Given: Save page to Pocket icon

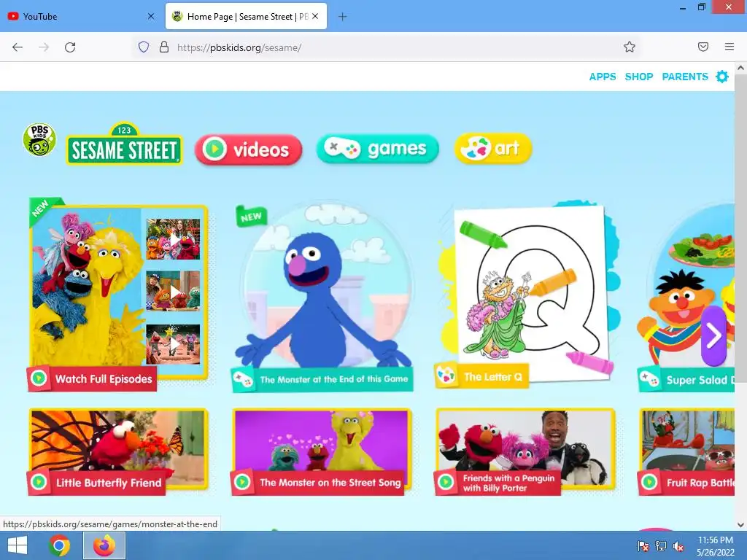Looking at the screenshot, I should [x=703, y=47].
